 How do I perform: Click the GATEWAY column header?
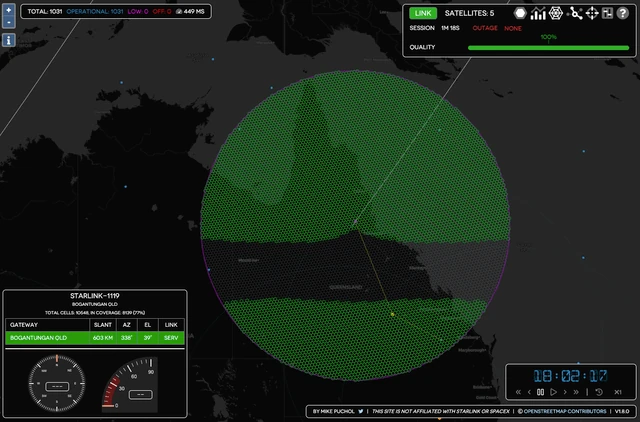24,325
